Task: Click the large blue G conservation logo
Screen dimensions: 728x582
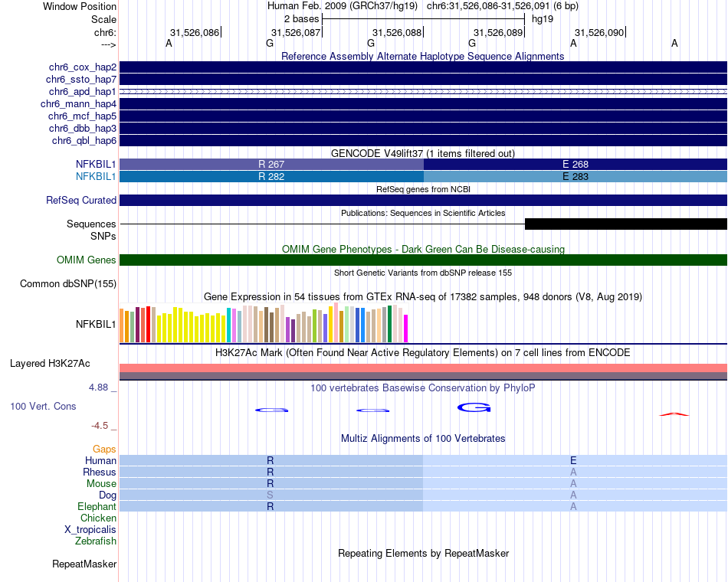Action: tap(474, 407)
